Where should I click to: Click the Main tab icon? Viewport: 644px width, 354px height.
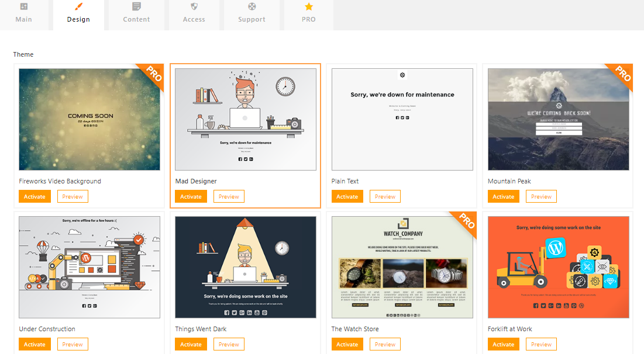tap(23, 7)
